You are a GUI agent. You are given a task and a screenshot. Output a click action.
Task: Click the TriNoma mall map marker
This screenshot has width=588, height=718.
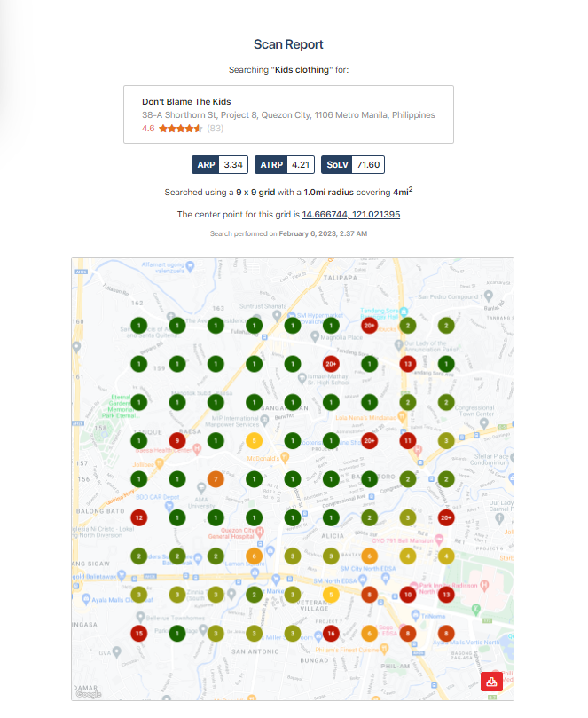[x=415, y=615]
